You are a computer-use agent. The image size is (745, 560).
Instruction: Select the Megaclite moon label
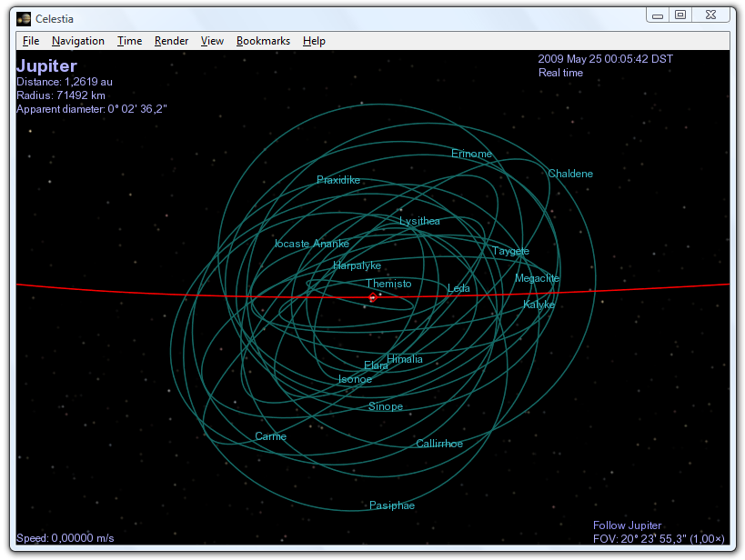tap(537, 278)
